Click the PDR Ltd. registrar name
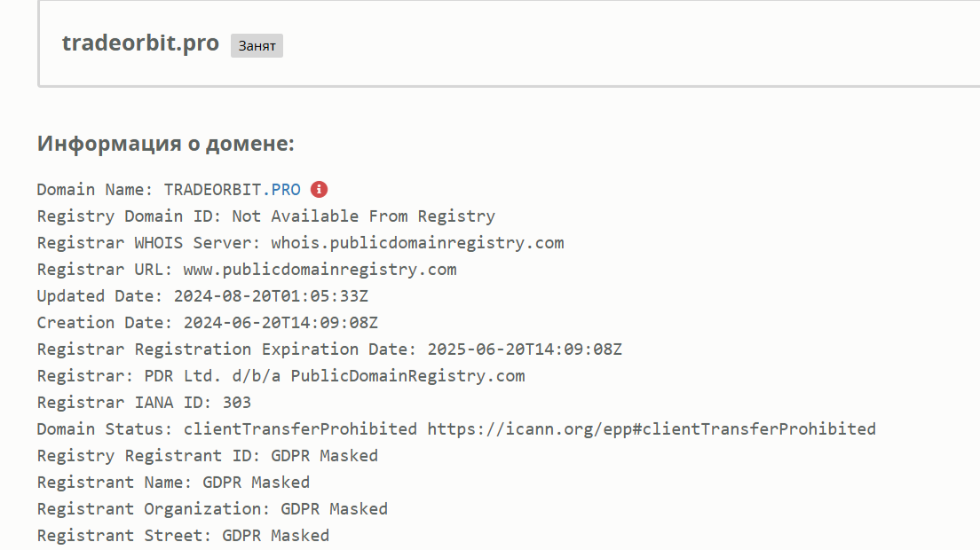Viewport: 980px width, 550px height. [x=335, y=376]
